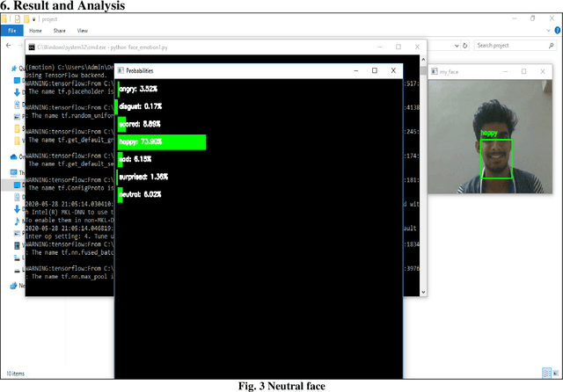Expand the Explorer ribbon chevron
This screenshot has height=392, width=563.
point(548,31)
